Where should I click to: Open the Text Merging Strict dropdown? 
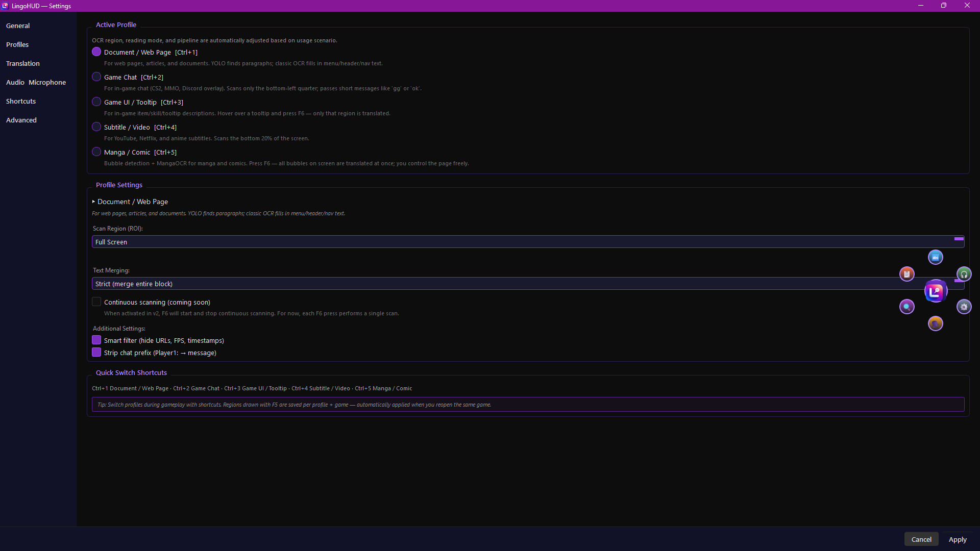point(528,284)
